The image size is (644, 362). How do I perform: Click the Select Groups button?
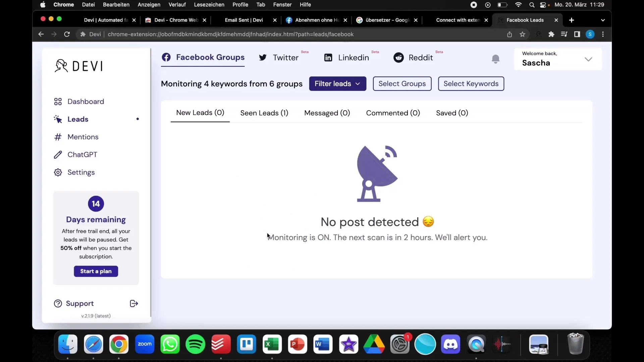pyautogui.click(x=402, y=83)
